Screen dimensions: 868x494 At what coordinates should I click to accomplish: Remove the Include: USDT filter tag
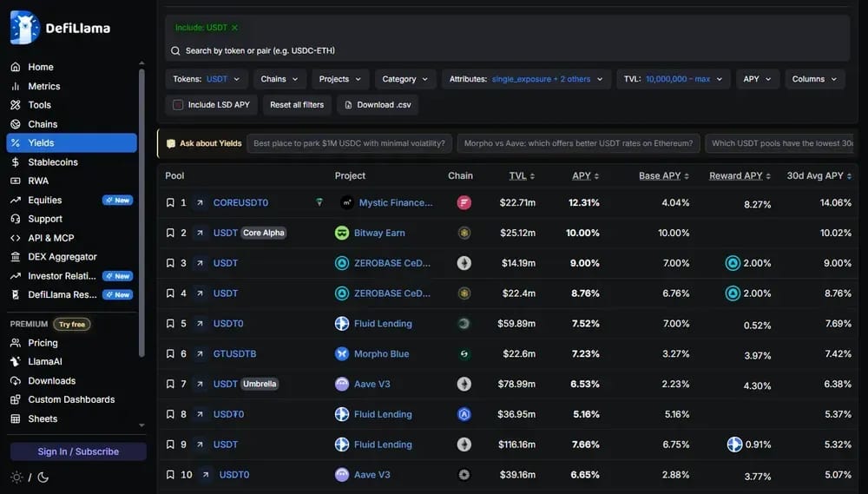[x=234, y=28]
